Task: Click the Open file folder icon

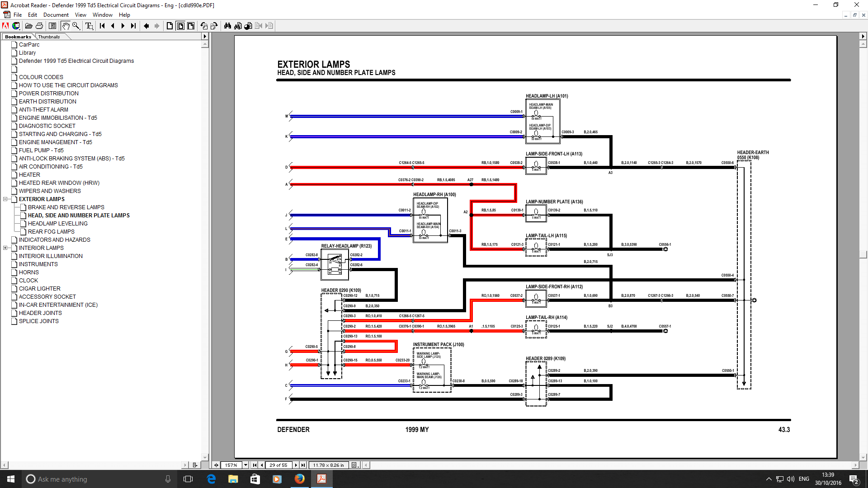Action: coord(28,26)
